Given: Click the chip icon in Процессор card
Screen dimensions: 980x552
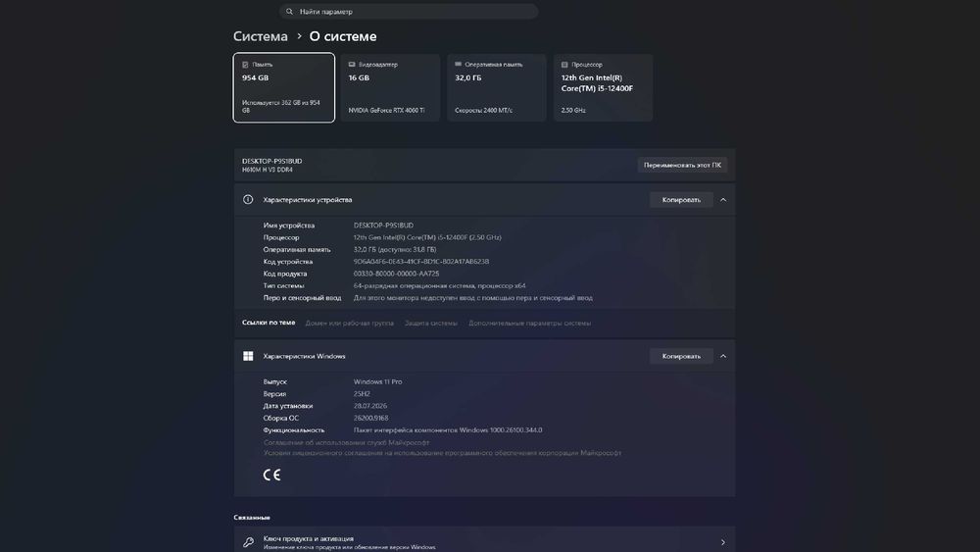Looking at the screenshot, I should (564, 65).
